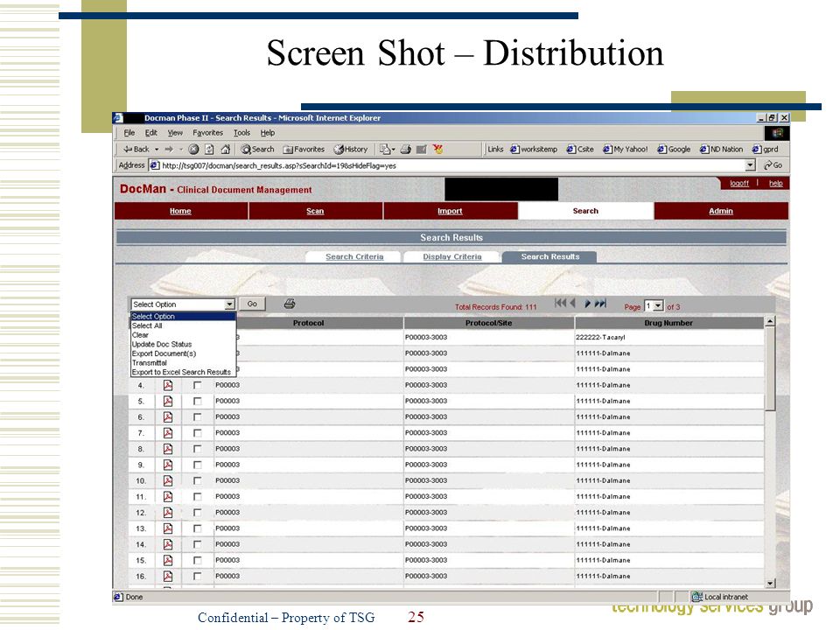
Task: Open browser Favorites toolbar button
Action: point(304,150)
